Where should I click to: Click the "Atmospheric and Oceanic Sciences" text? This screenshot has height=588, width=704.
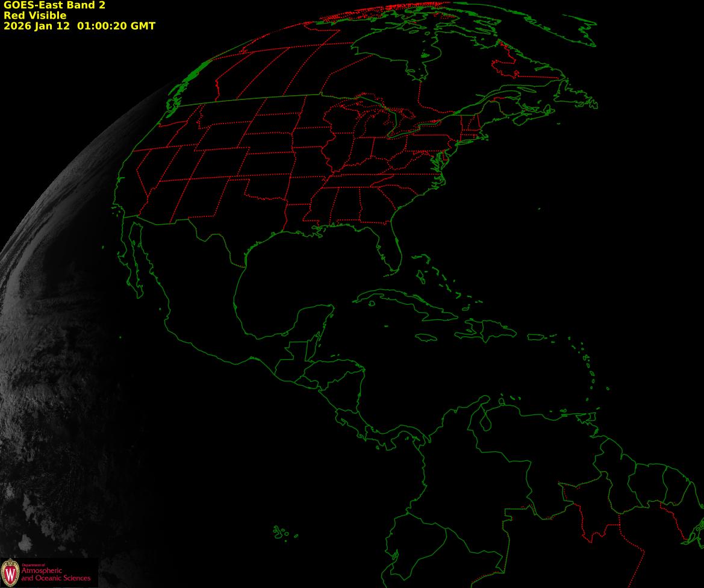55,574
